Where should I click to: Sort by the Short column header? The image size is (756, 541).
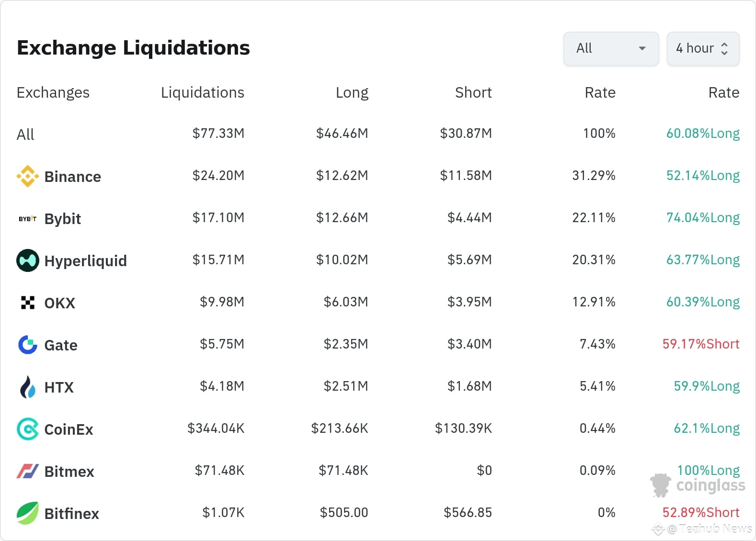(473, 92)
